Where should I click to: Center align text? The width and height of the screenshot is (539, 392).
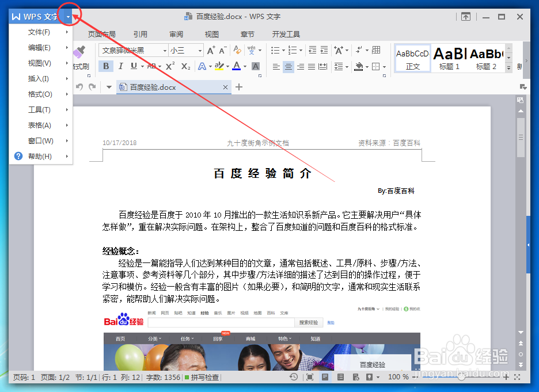[x=289, y=66]
